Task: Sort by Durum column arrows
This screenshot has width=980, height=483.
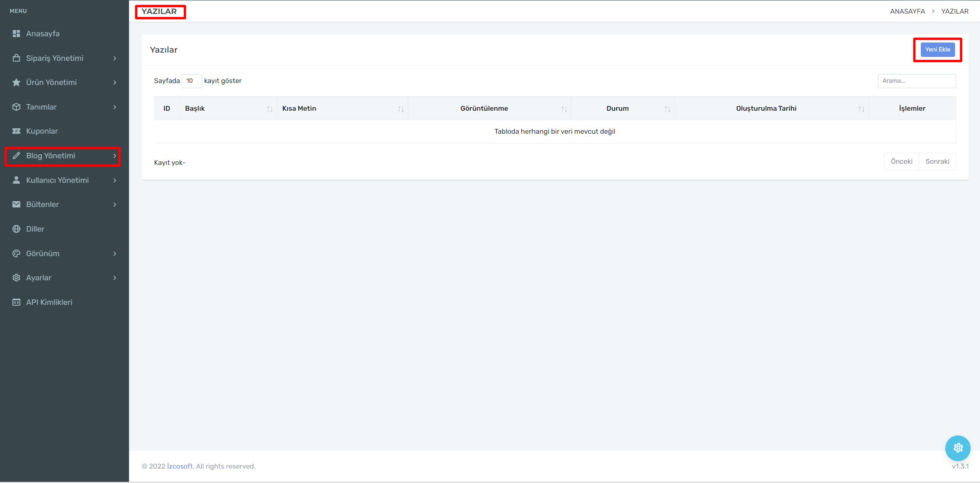Action: (x=667, y=109)
